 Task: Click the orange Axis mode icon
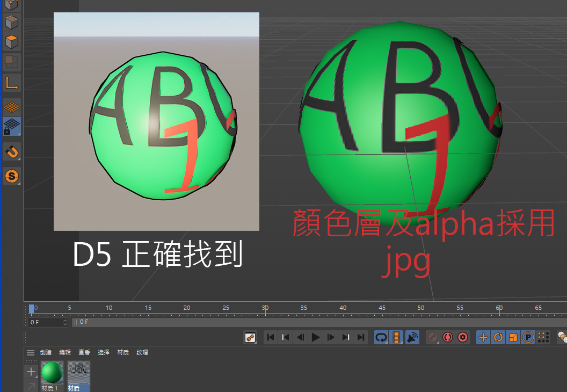(11, 82)
